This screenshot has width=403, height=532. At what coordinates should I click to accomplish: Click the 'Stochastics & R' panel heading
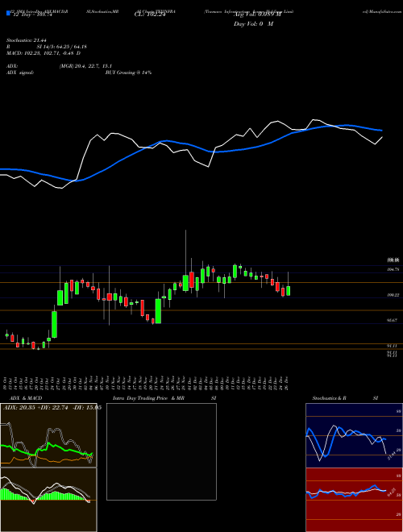pos(329,398)
